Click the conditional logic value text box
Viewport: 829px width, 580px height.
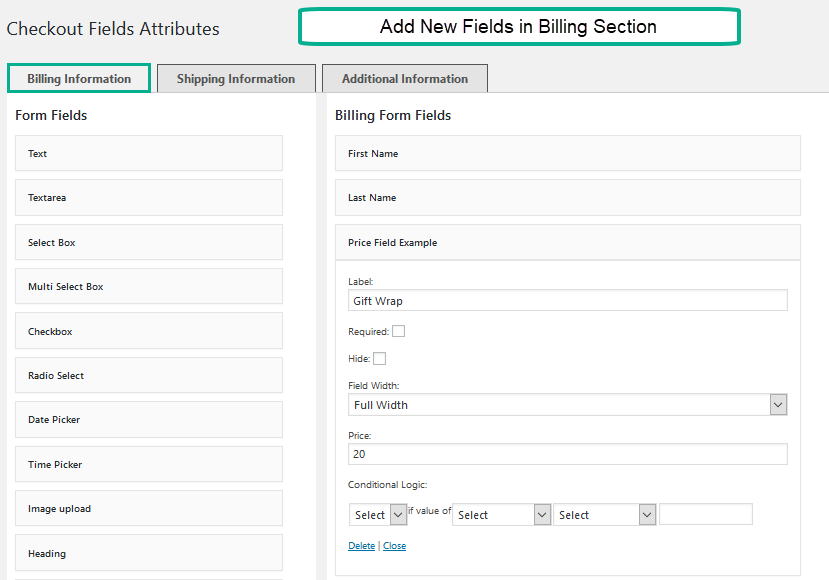click(x=706, y=515)
